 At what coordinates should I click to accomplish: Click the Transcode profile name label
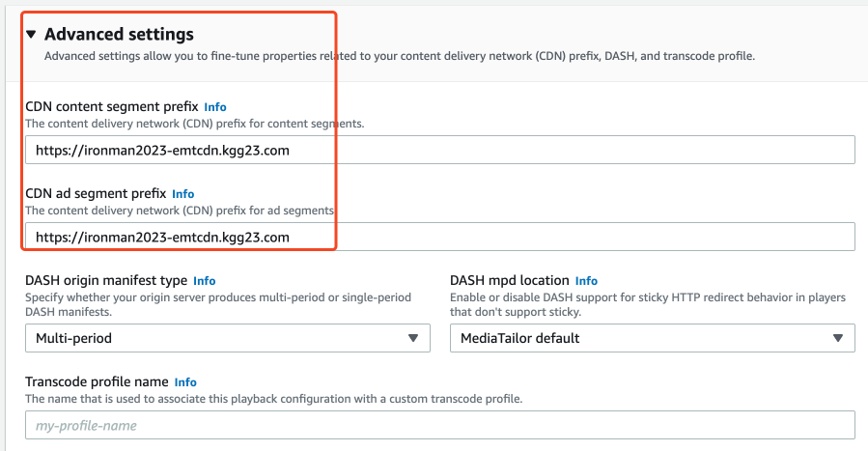[x=97, y=381]
